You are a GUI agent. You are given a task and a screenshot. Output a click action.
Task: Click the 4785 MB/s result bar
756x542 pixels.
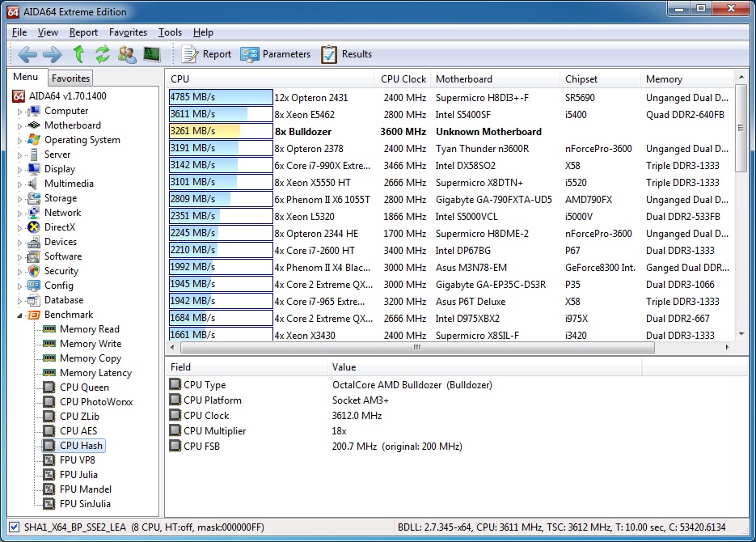click(221, 97)
